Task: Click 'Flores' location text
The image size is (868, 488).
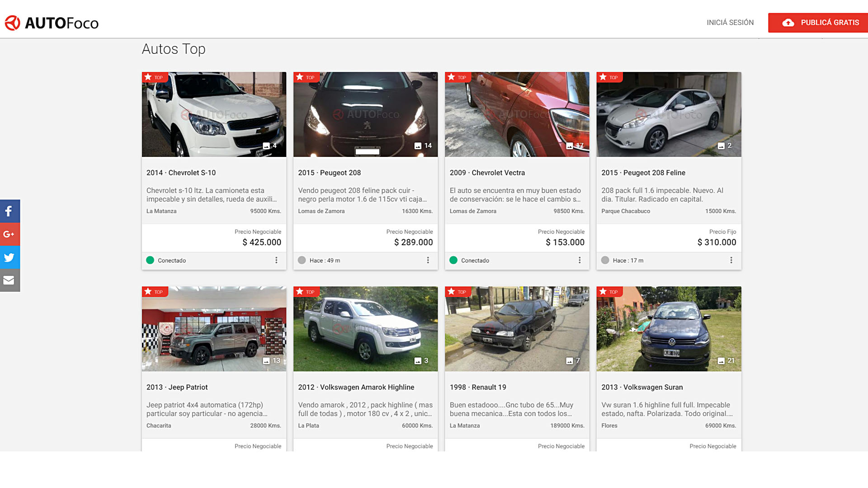Action: pyautogui.click(x=609, y=426)
